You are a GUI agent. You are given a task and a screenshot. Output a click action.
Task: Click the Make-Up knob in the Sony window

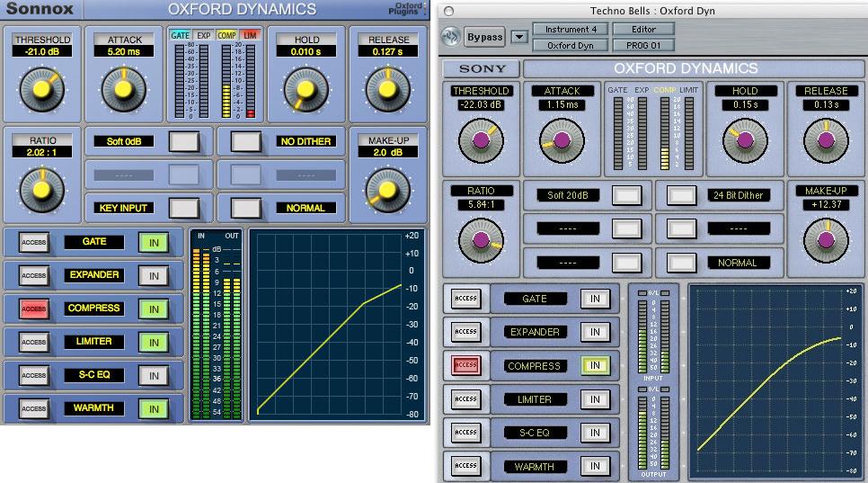coord(826,240)
